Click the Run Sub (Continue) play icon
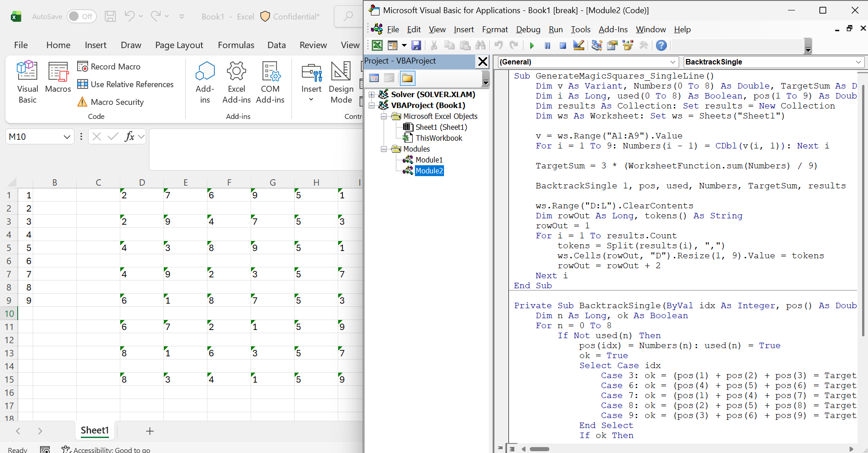Image resolution: width=868 pixels, height=453 pixels. pyautogui.click(x=532, y=45)
